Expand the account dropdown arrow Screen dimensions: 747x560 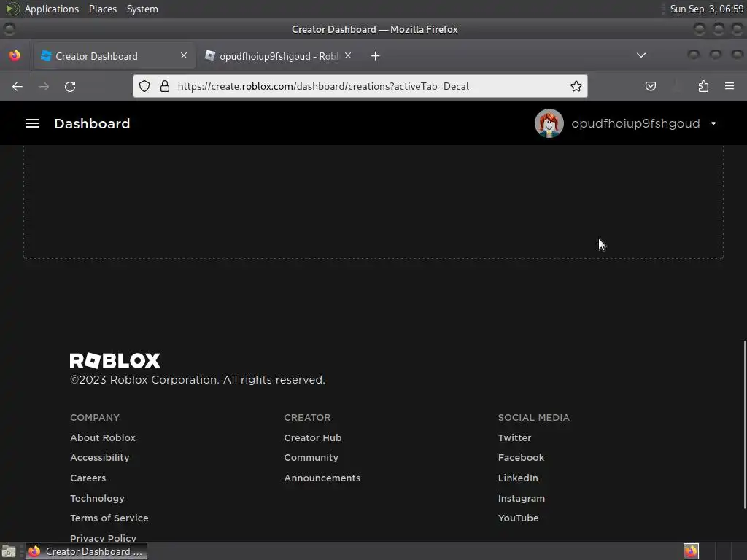point(713,123)
